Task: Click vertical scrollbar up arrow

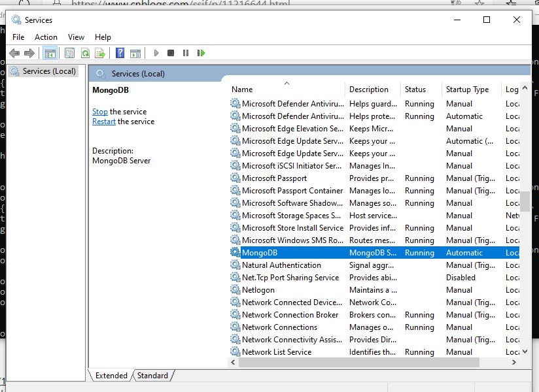Action: (x=525, y=88)
